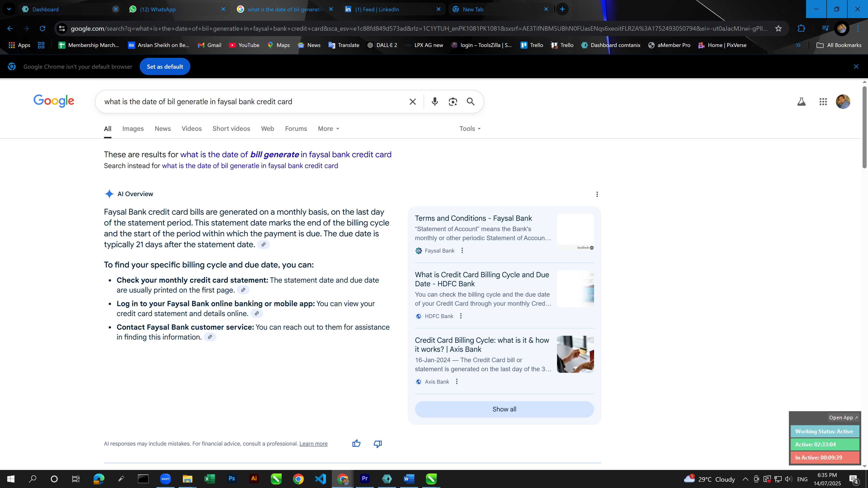Viewport: 868px width, 488px height.
Task: Click the AI Overview three-dot menu
Action: tap(597, 194)
